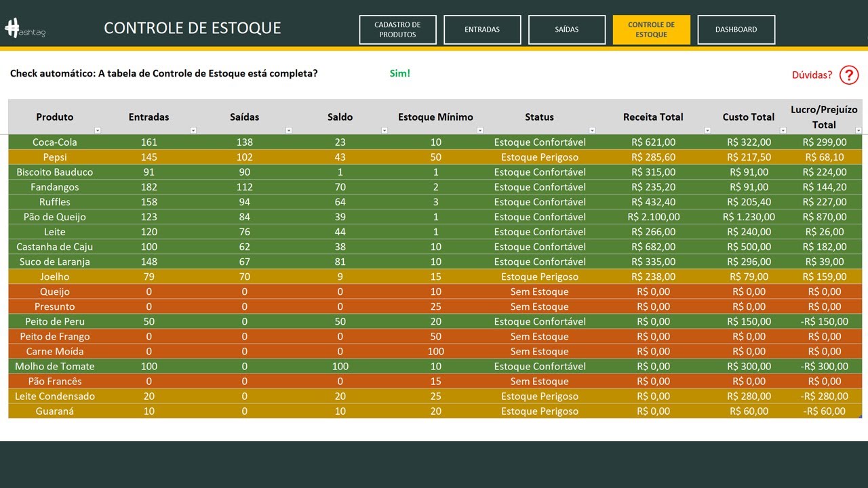Open the Saídas navigation button

[567, 30]
